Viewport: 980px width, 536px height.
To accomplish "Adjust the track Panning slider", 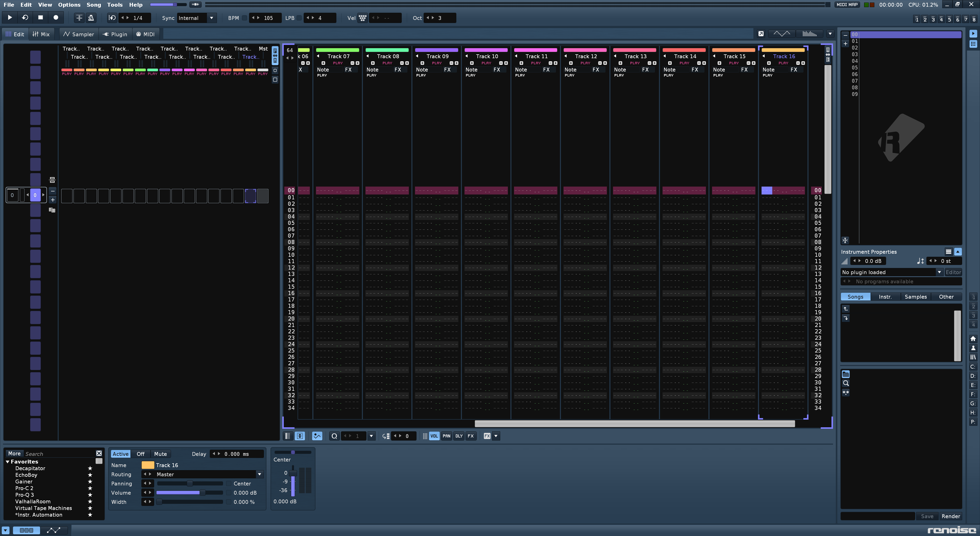I will pyautogui.click(x=189, y=483).
